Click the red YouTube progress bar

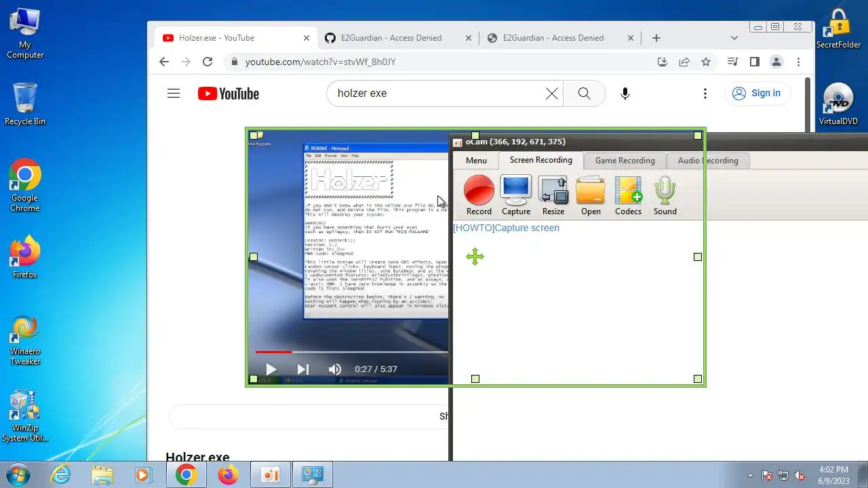pyautogui.click(x=273, y=352)
